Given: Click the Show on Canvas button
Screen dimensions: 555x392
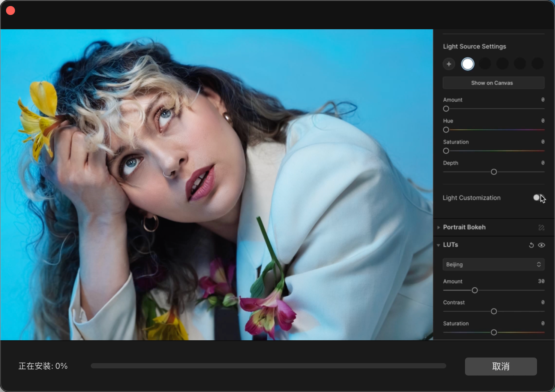Looking at the screenshot, I should [x=493, y=83].
